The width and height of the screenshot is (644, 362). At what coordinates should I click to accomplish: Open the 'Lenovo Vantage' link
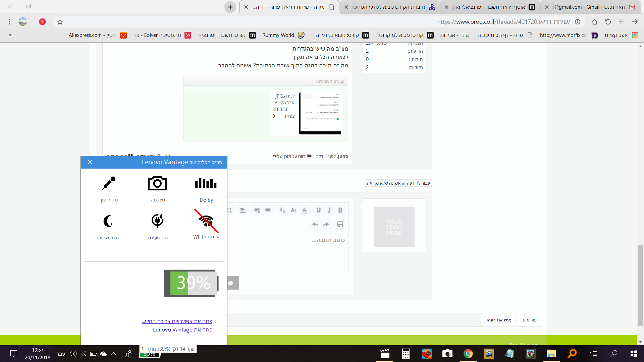click(182, 330)
